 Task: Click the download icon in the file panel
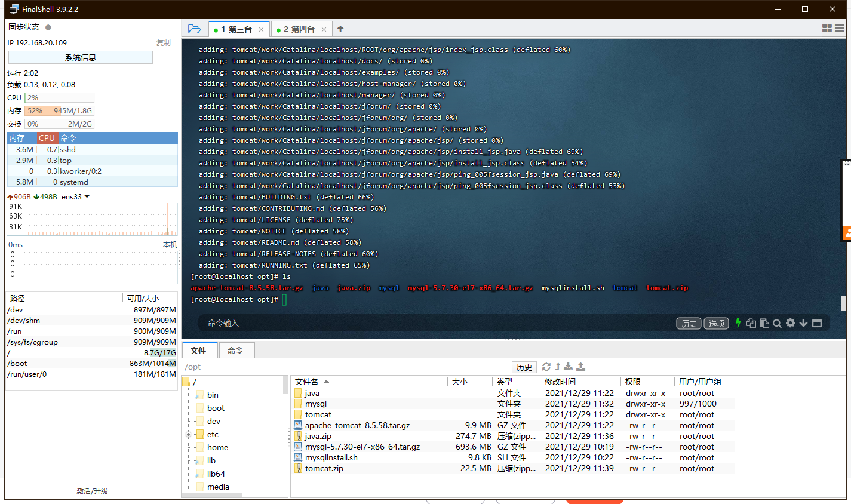click(x=568, y=366)
